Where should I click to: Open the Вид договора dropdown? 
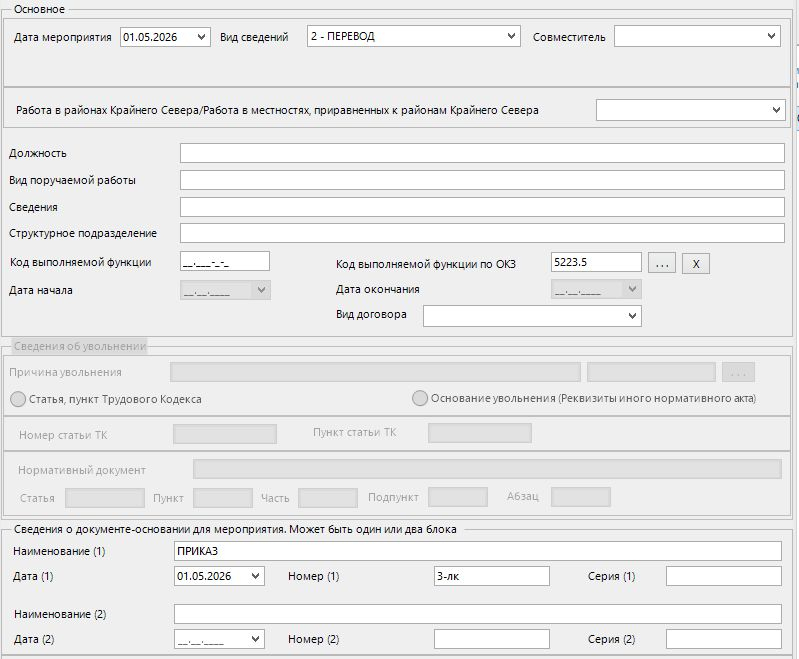(x=632, y=315)
